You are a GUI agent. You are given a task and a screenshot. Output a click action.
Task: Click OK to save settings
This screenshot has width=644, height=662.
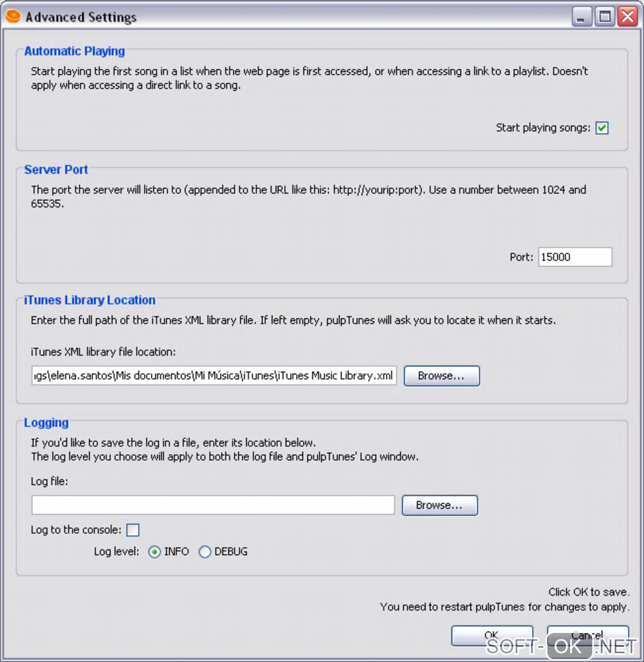tap(492, 635)
